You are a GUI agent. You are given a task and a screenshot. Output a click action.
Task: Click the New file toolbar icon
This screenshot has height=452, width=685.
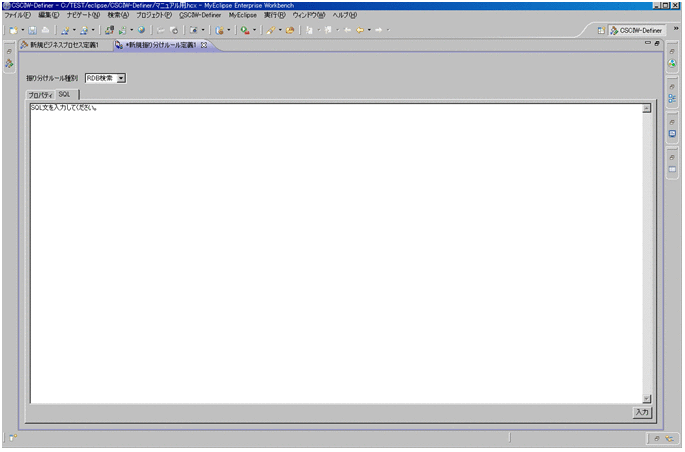pyautogui.click(x=11, y=30)
